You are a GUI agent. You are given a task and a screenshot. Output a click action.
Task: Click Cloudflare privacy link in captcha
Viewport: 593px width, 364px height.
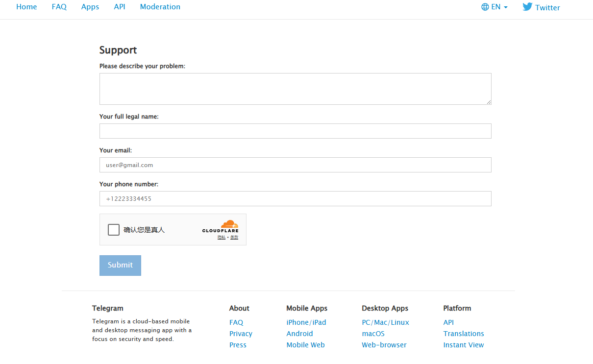point(222,237)
